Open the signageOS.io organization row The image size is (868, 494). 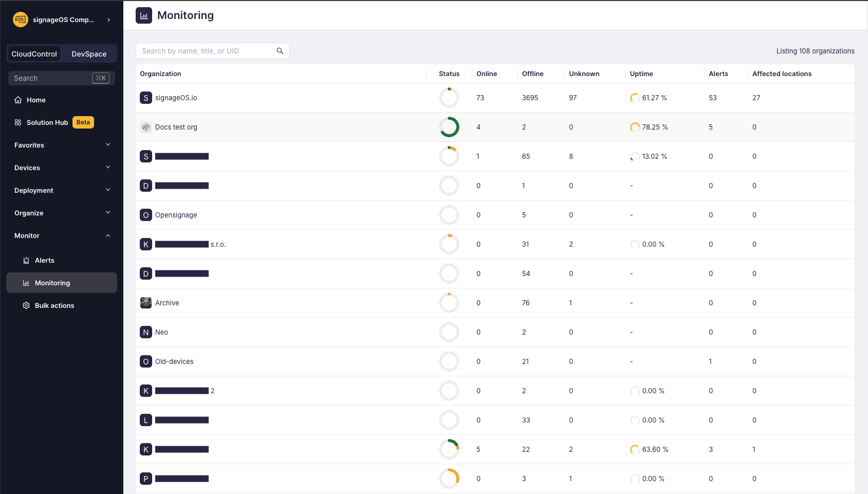pos(495,98)
